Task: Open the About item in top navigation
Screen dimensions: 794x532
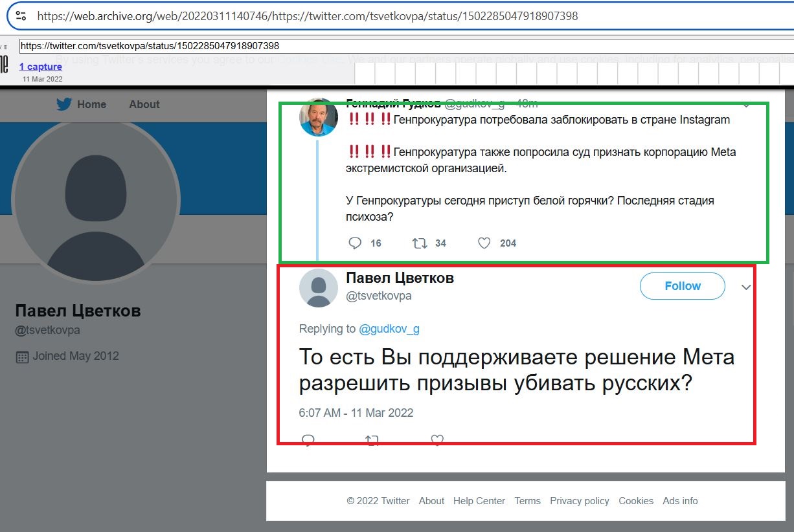Action: (144, 104)
